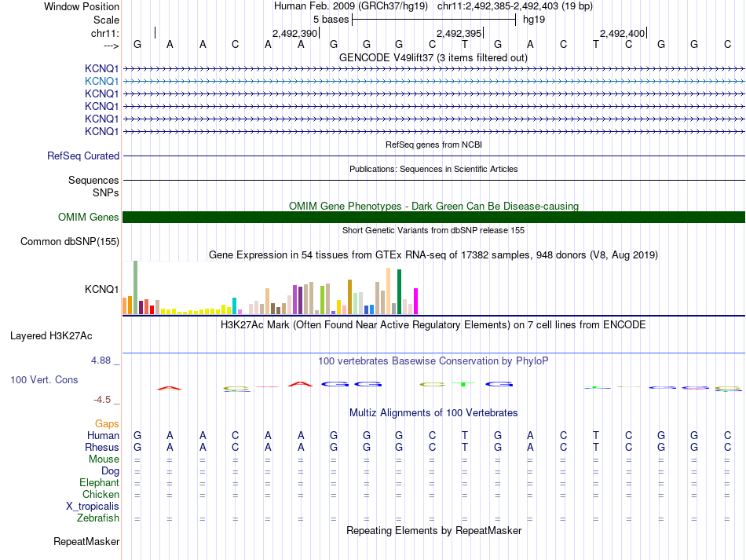Click the dark green OMIM Genes bar

pyautogui.click(x=433, y=218)
